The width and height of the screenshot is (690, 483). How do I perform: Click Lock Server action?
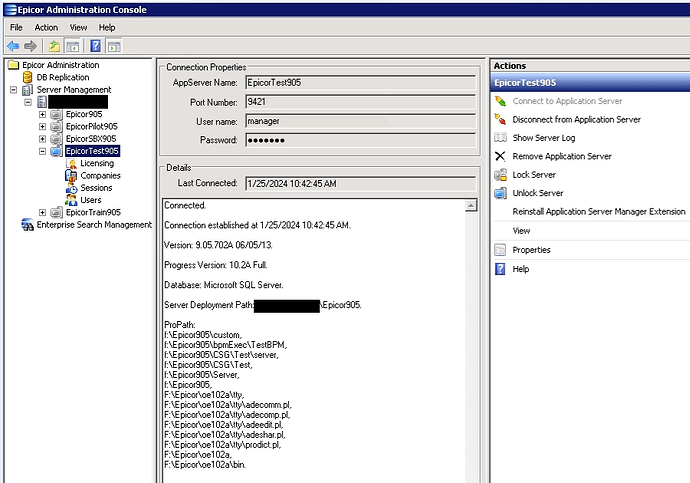coord(534,175)
